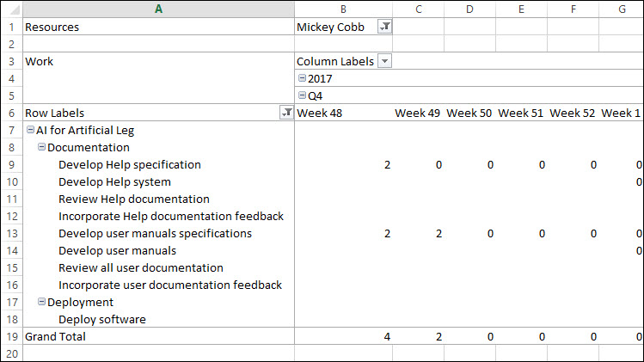This screenshot has height=362, width=644.
Task: Collapse the Q4 quarter group
Action: click(x=302, y=95)
